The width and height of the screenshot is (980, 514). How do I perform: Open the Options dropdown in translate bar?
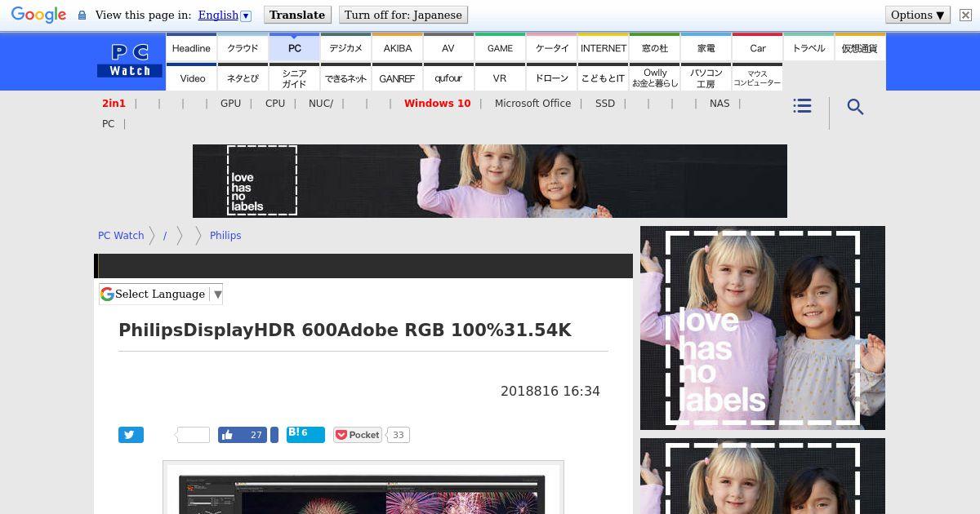coord(917,15)
